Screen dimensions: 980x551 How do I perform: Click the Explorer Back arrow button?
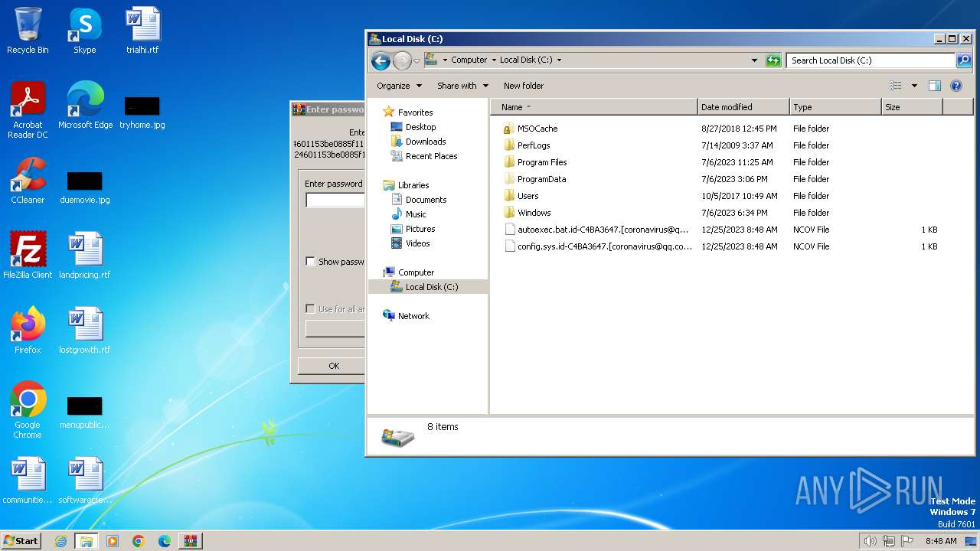[381, 60]
